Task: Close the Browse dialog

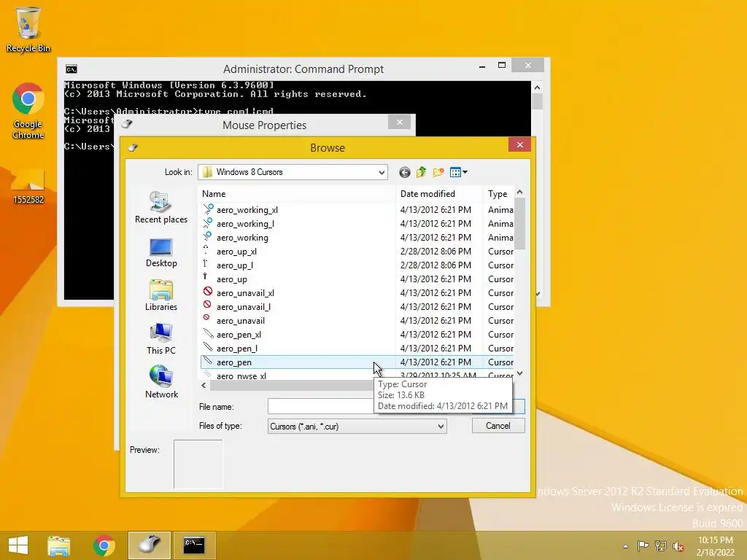Action: tap(519, 145)
